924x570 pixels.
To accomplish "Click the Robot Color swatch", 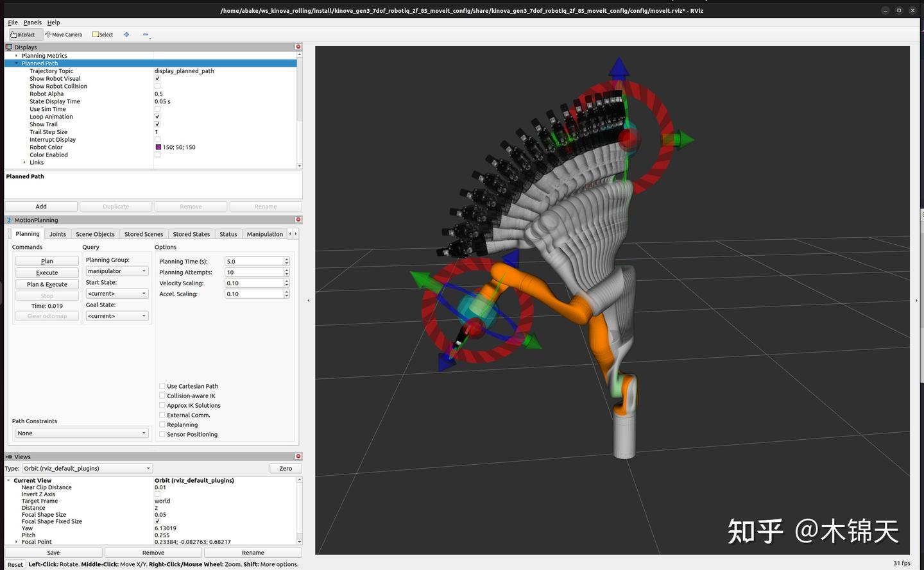I will pyautogui.click(x=158, y=147).
